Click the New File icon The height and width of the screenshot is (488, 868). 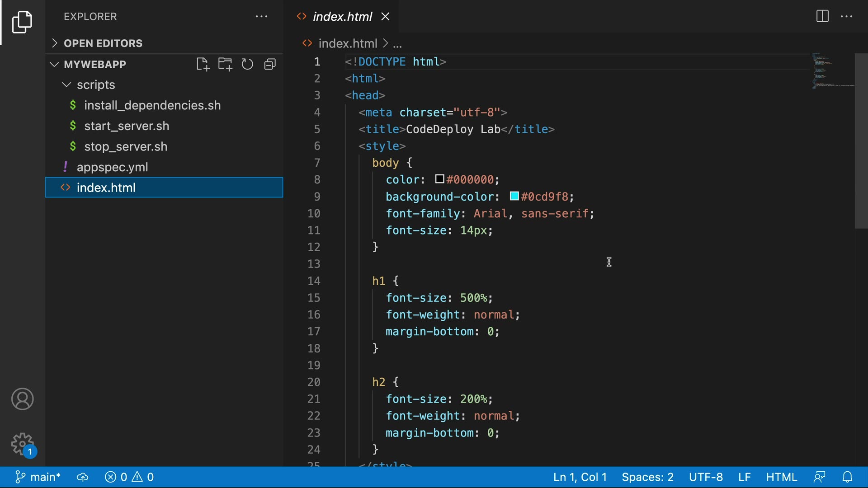coord(203,64)
